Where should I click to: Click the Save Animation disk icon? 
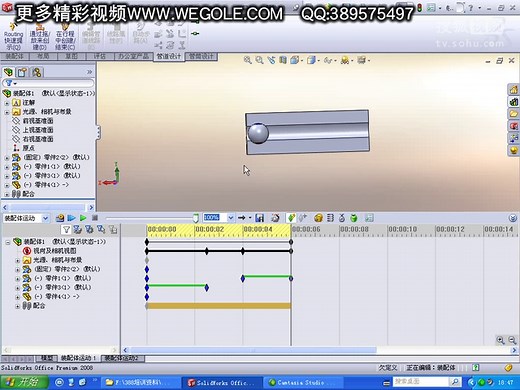click(259, 218)
